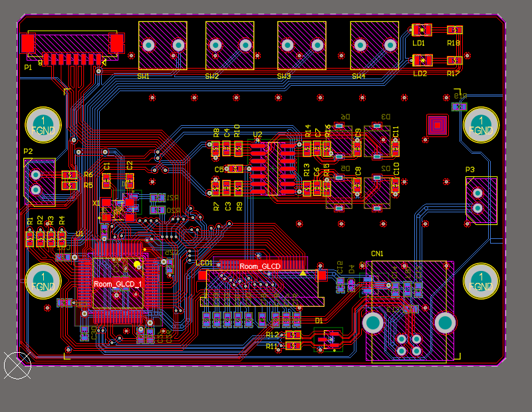Select the P3 connector footprint
This screenshot has height=412, width=532.
pyautogui.click(x=481, y=200)
